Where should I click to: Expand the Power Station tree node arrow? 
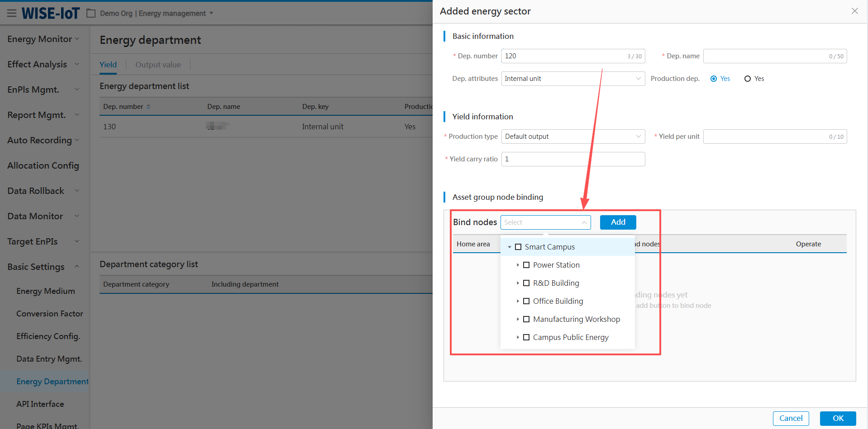tap(518, 265)
